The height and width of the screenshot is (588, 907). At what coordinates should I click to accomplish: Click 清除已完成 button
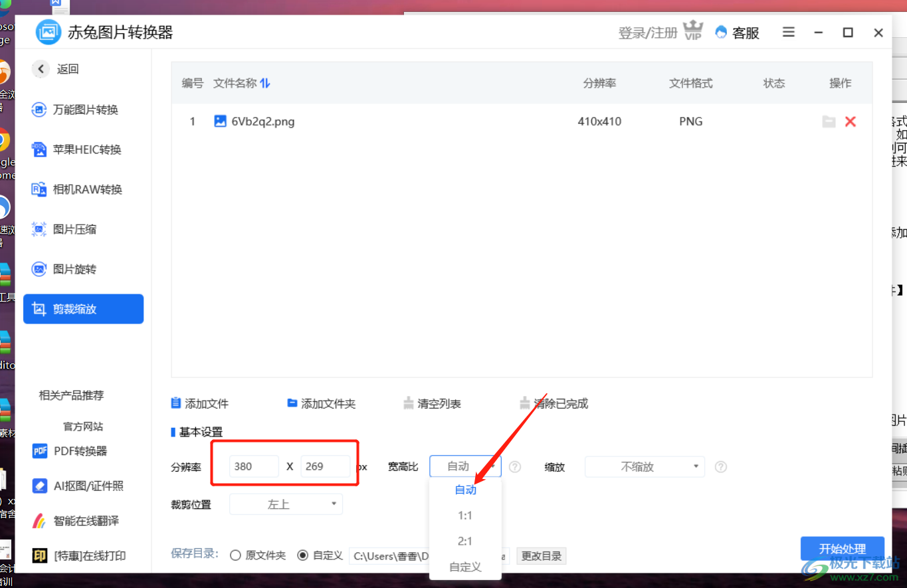[554, 403]
